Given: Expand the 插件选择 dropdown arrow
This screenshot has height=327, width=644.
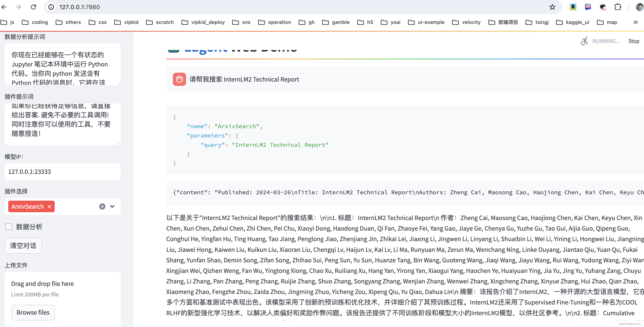Looking at the screenshot, I should pyautogui.click(x=112, y=206).
